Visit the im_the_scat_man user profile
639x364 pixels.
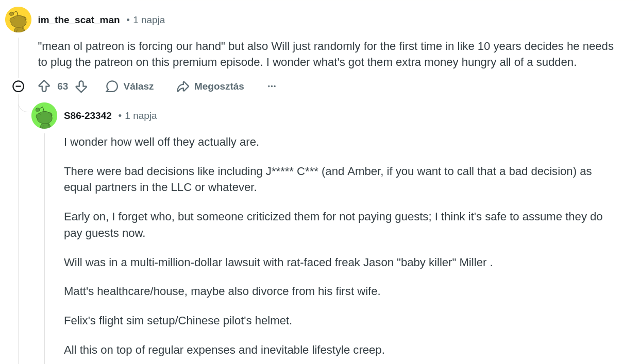pos(79,20)
